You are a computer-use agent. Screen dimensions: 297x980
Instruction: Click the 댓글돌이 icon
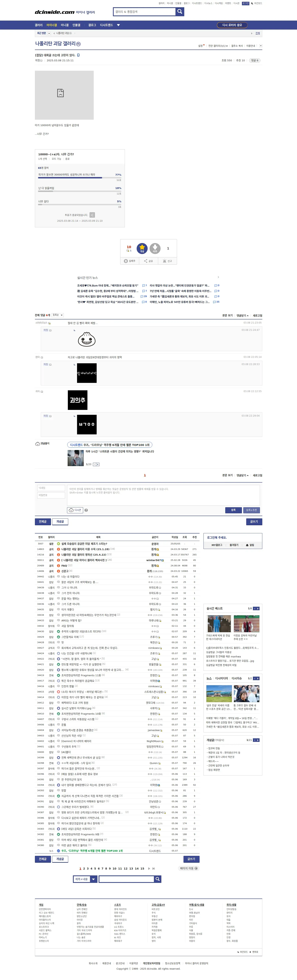click(38, 444)
